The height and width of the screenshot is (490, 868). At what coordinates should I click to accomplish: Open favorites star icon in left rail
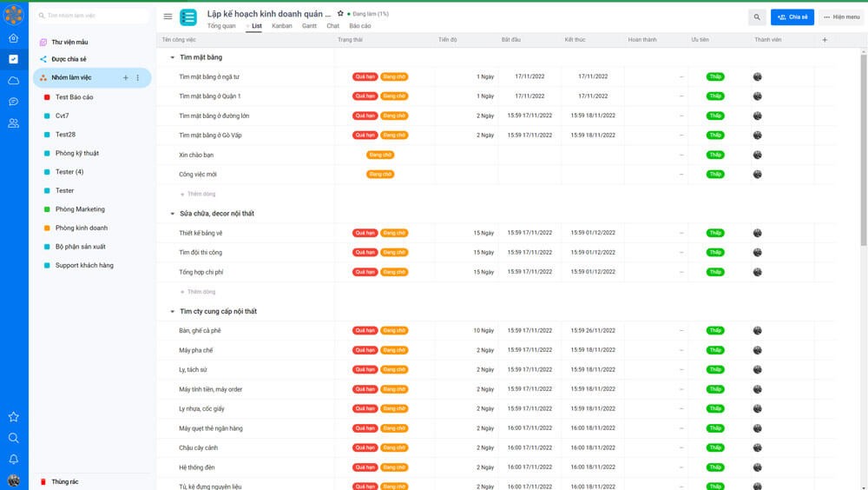point(13,417)
